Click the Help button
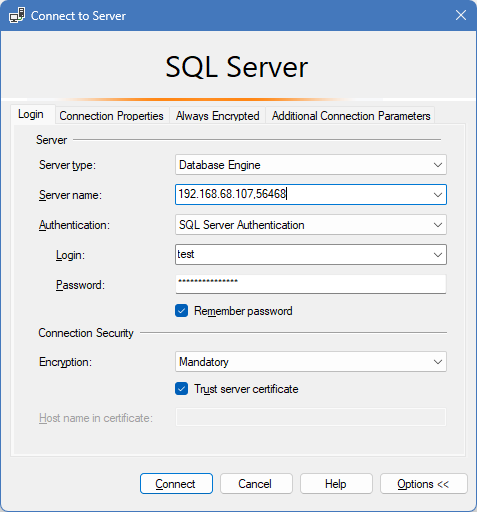This screenshot has height=512, width=477. click(336, 483)
